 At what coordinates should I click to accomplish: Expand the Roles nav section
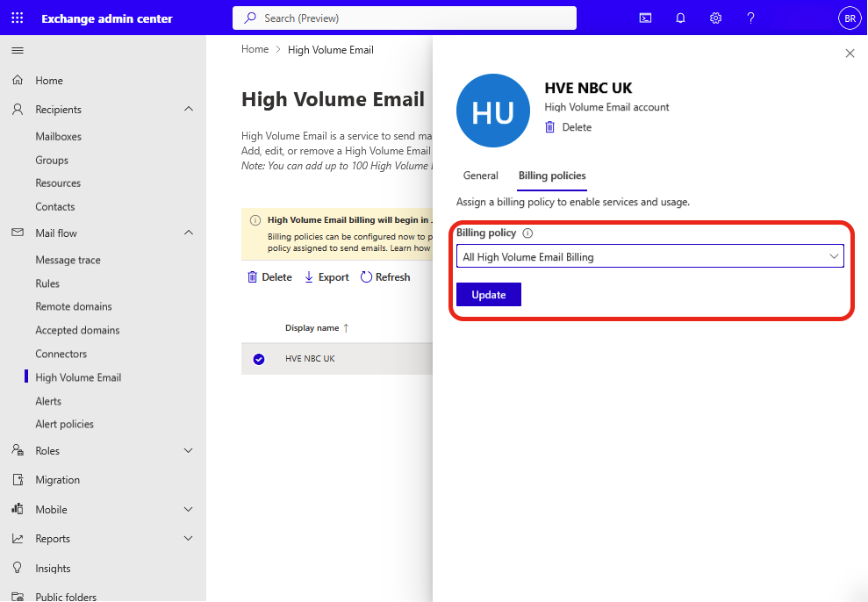click(x=188, y=451)
